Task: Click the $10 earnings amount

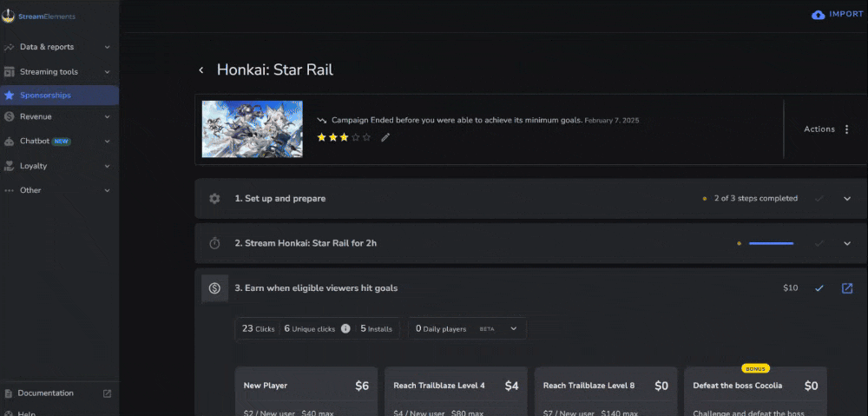Action: point(791,288)
